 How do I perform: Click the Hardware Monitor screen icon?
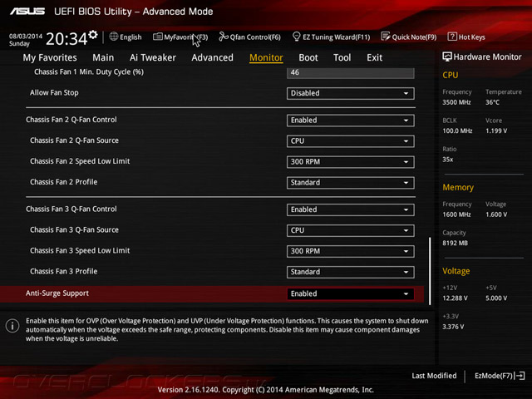coord(447,57)
